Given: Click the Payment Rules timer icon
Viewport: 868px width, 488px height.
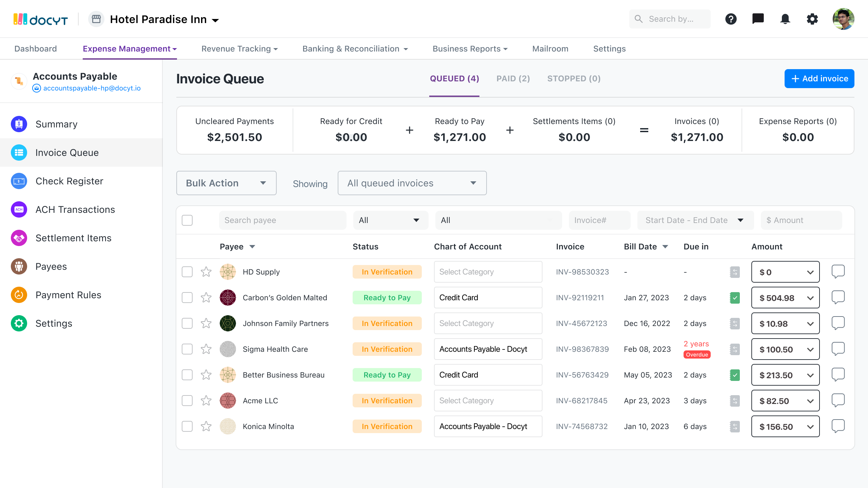Looking at the screenshot, I should pos(19,295).
